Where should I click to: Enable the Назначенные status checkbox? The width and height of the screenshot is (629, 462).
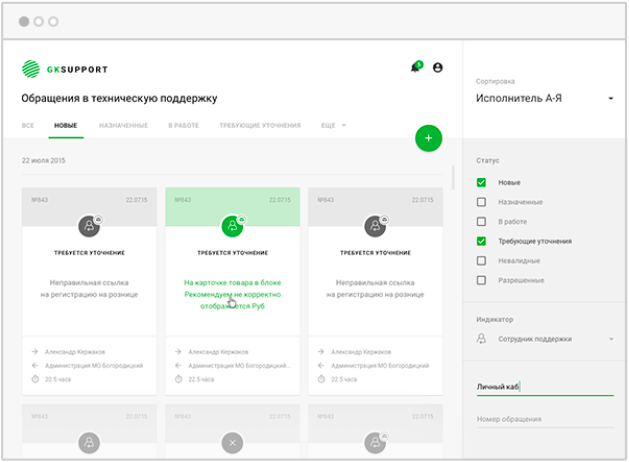[482, 202]
